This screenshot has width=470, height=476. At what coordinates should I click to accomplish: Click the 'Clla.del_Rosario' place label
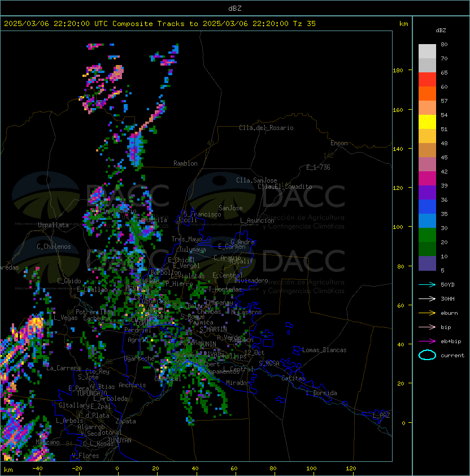(x=266, y=128)
